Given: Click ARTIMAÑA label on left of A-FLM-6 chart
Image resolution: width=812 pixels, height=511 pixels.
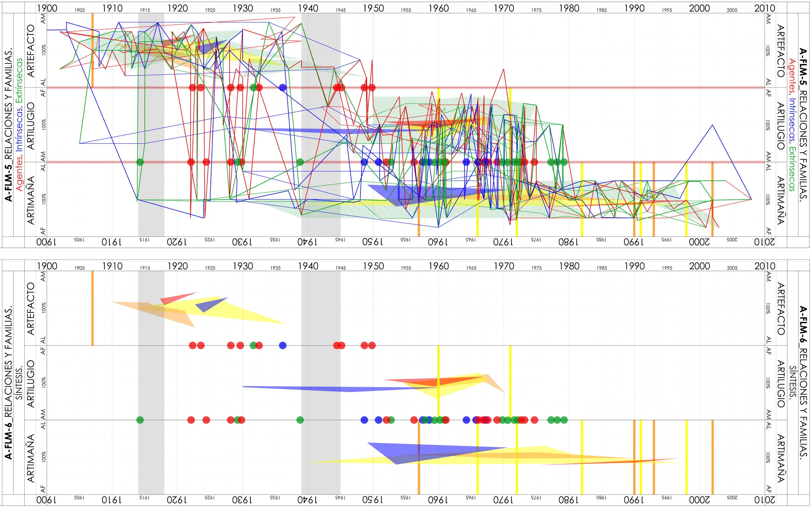Looking at the screenshot, I should click(x=30, y=458).
